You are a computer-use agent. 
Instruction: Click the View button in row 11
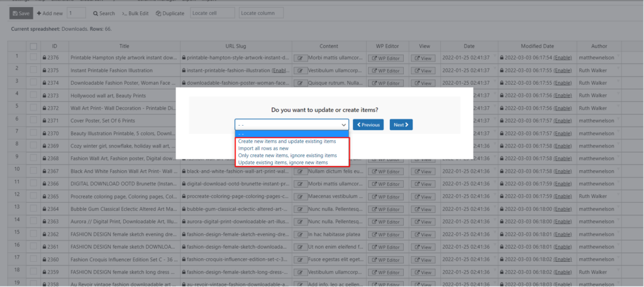[x=423, y=184]
